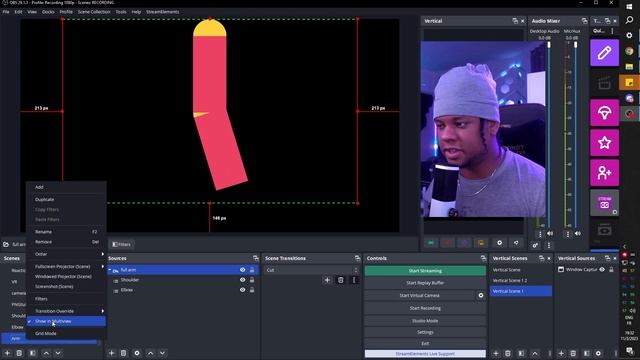Click Start Recording in Controls
Screen dimensions: 640x360
[425, 308]
